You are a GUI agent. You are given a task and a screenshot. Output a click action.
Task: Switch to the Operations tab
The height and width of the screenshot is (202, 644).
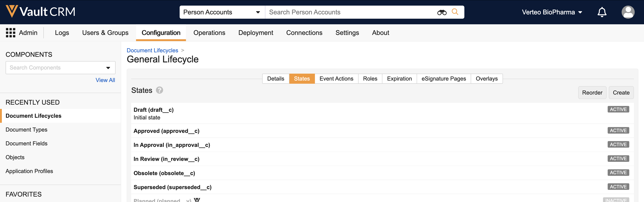pyautogui.click(x=209, y=33)
